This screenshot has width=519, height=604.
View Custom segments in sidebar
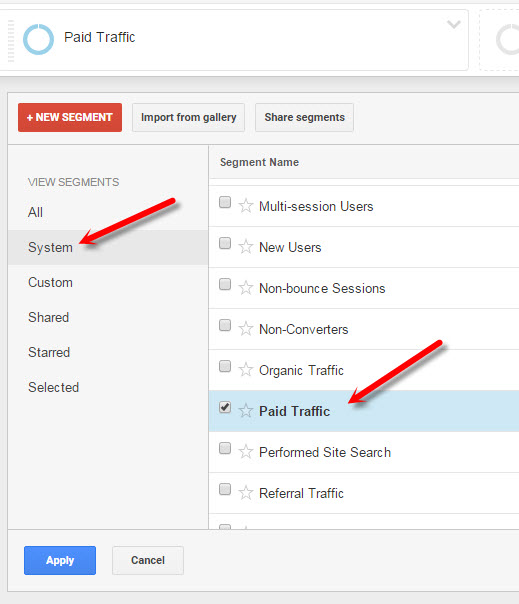50,282
